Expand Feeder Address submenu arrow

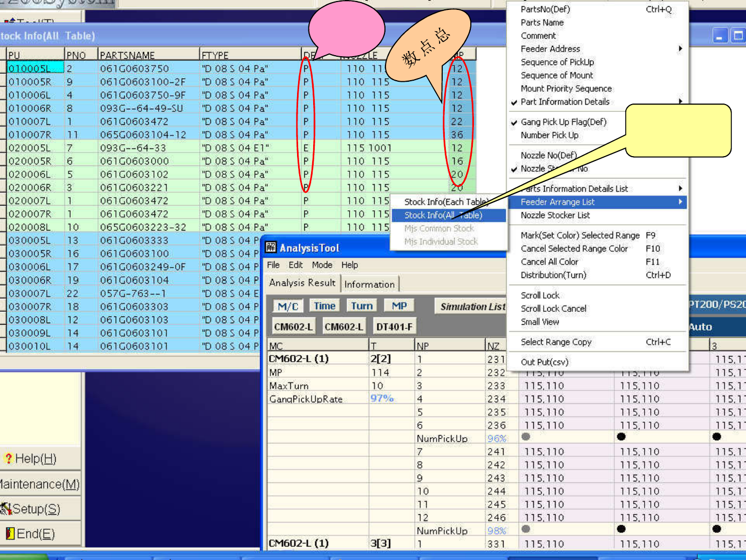click(x=680, y=49)
